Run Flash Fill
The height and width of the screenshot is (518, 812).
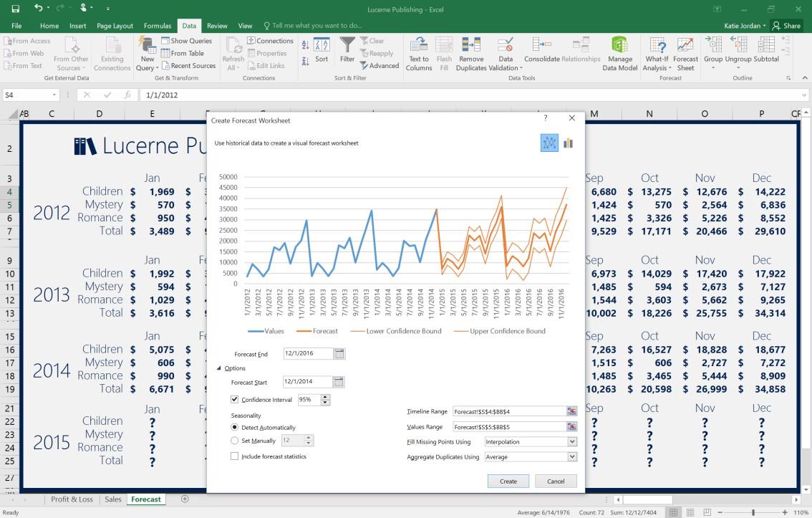click(444, 54)
